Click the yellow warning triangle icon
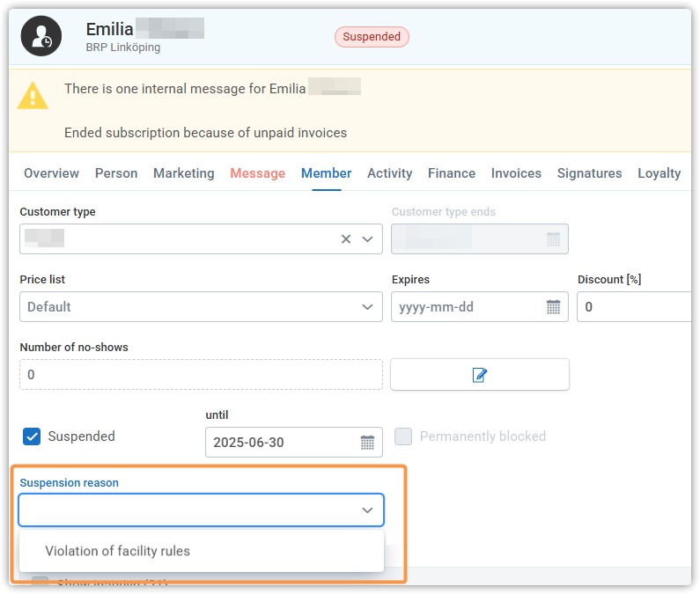This screenshot has width=700, height=594. (33, 95)
